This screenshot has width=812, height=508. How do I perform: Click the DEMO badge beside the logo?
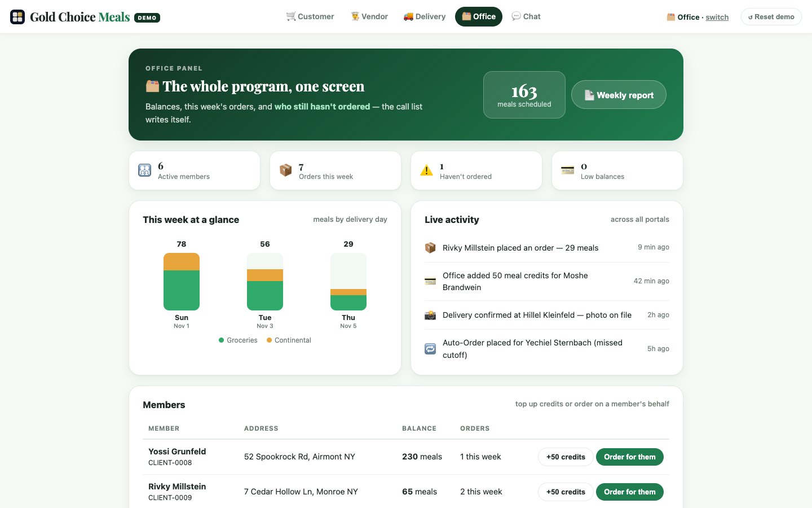[x=147, y=17]
